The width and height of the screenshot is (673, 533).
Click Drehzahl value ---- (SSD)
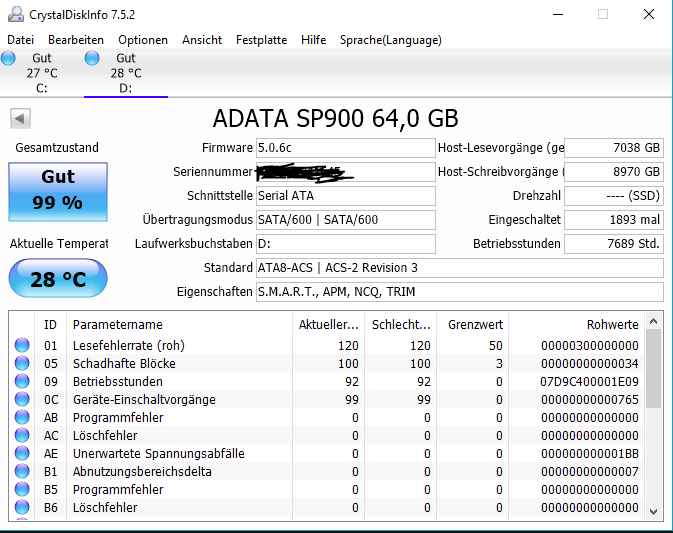point(614,196)
